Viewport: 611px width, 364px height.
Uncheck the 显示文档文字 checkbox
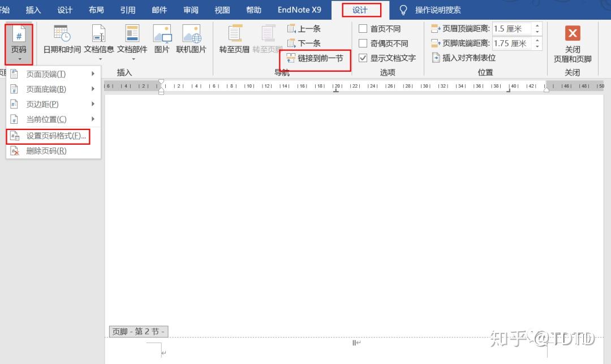[363, 58]
